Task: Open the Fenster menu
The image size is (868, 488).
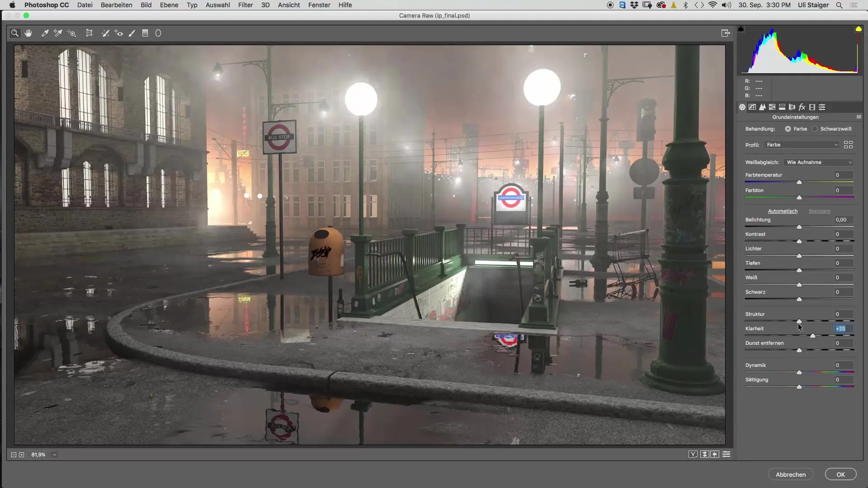Action: [319, 5]
